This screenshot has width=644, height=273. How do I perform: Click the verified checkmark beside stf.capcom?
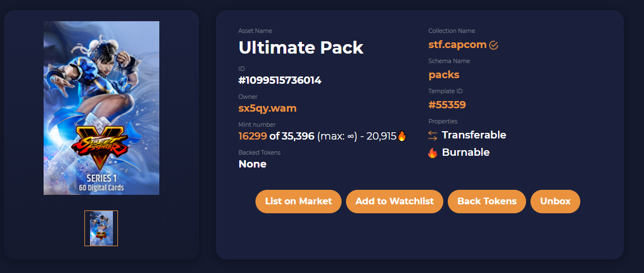494,45
